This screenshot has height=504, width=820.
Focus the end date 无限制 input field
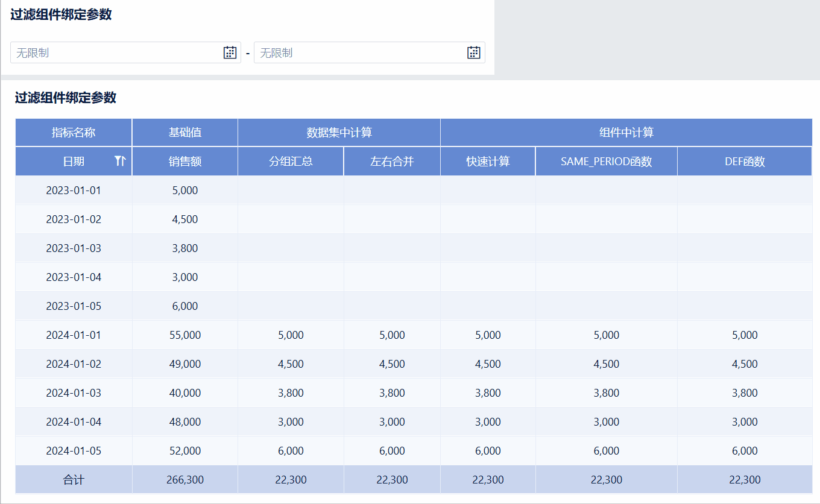click(x=370, y=52)
